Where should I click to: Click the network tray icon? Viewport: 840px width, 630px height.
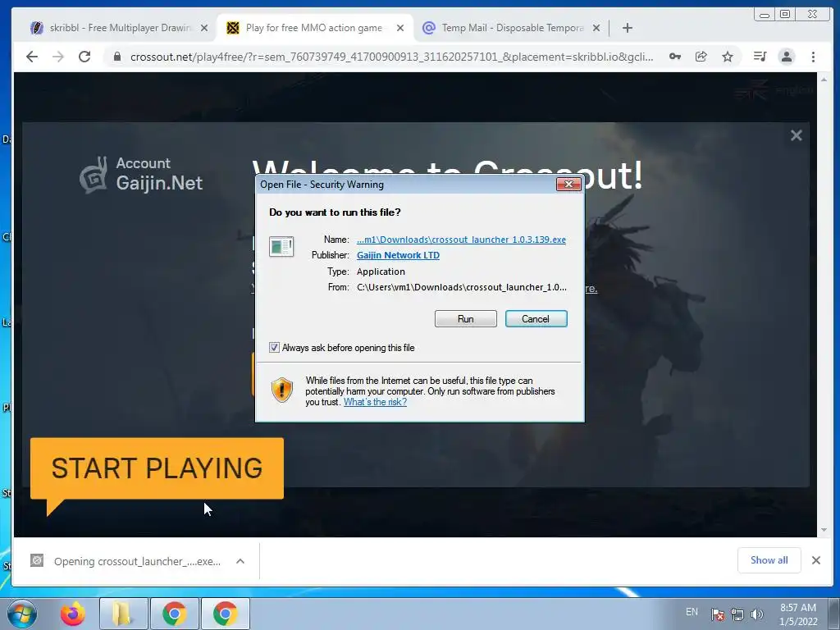coord(737,614)
